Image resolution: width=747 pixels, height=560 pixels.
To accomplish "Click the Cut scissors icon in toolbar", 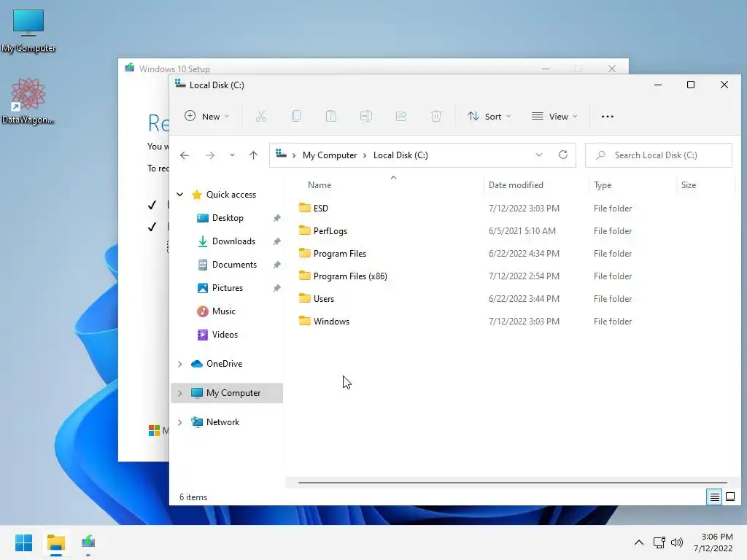I will tap(260, 116).
